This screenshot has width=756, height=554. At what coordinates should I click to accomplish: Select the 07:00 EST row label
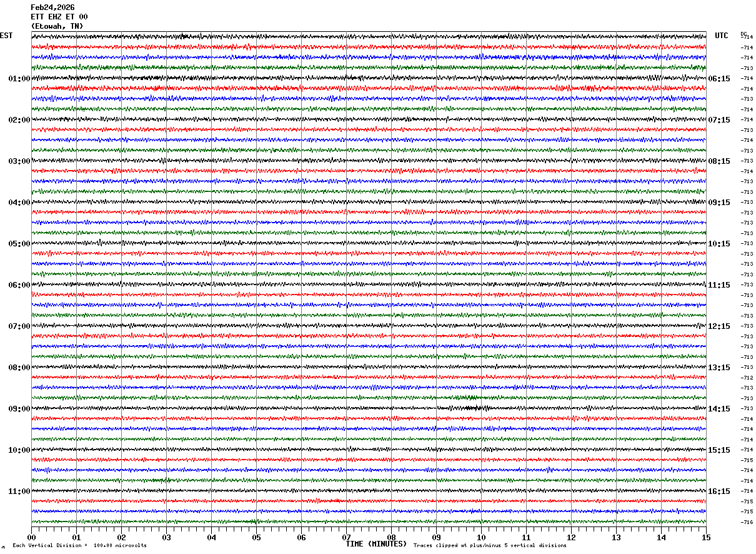tap(19, 326)
